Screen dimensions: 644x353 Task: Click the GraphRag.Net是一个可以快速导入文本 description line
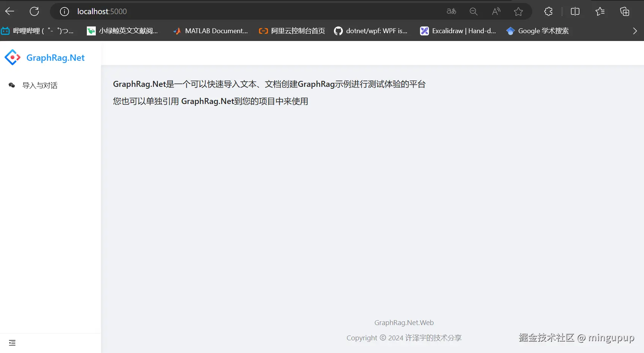pyautogui.click(x=269, y=84)
